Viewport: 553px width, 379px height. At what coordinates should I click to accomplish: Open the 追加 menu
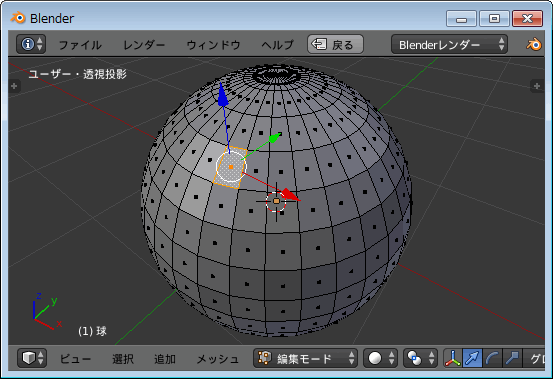pos(165,359)
